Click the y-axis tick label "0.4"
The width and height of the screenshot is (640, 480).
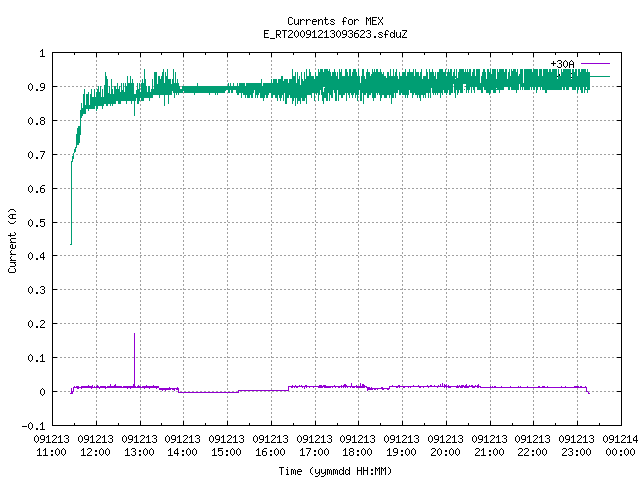(x=36, y=256)
